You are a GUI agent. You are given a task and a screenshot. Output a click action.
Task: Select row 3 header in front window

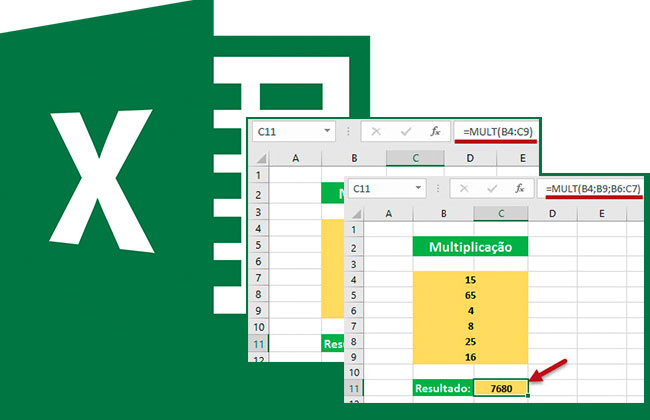click(354, 264)
